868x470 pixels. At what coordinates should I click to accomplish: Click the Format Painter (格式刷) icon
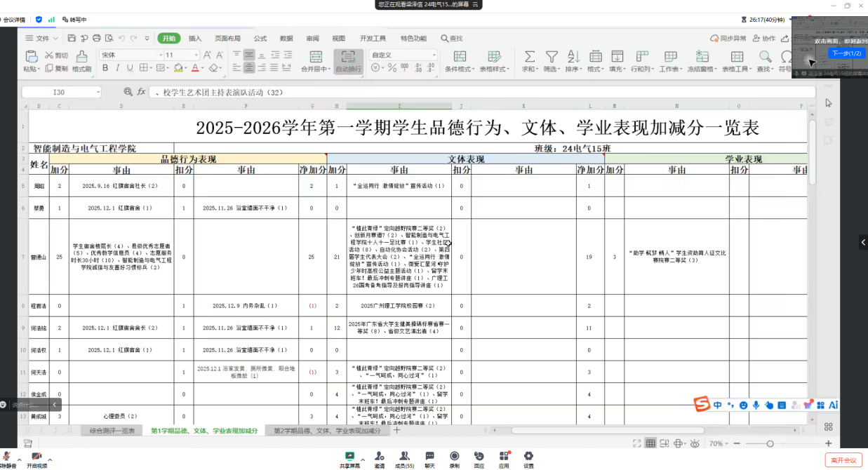click(x=81, y=57)
